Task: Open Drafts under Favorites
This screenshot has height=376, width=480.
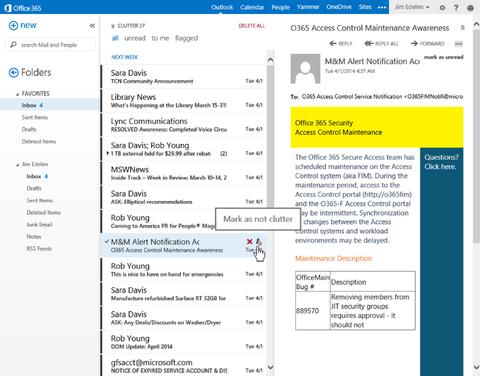Action: coord(29,129)
